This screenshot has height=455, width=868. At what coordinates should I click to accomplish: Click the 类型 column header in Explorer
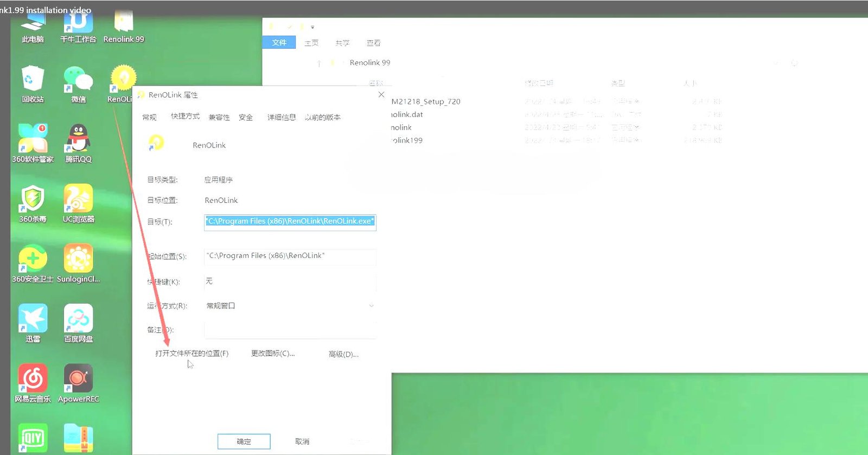(x=618, y=83)
